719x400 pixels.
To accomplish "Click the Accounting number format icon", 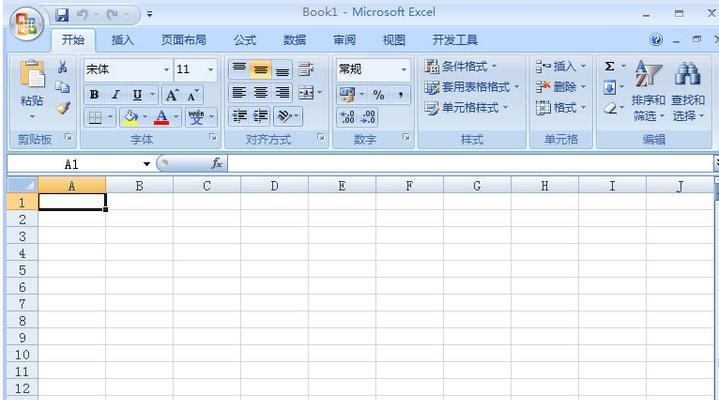I will click(x=347, y=94).
